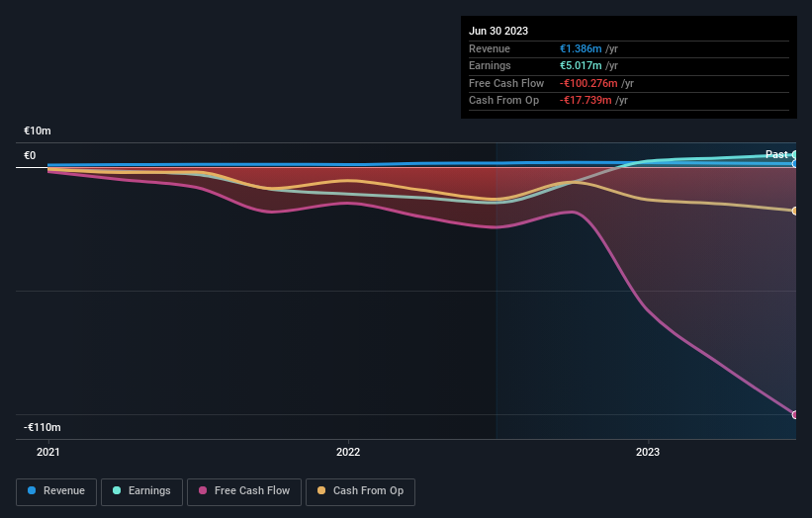Click the -€110m y-axis label
Viewport: 812px width, 518px height.
(x=42, y=427)
